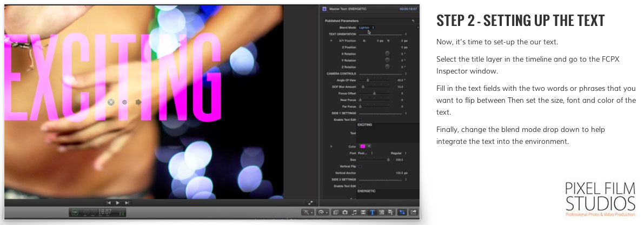
Task: Click the Side 2 text field ENERGETIC
Action: coord(388,194)
